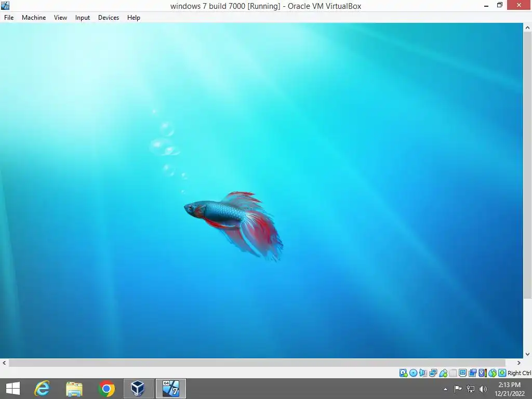Open the Machine menu
The image size is (532, 399).
click(x=34, y=18)
